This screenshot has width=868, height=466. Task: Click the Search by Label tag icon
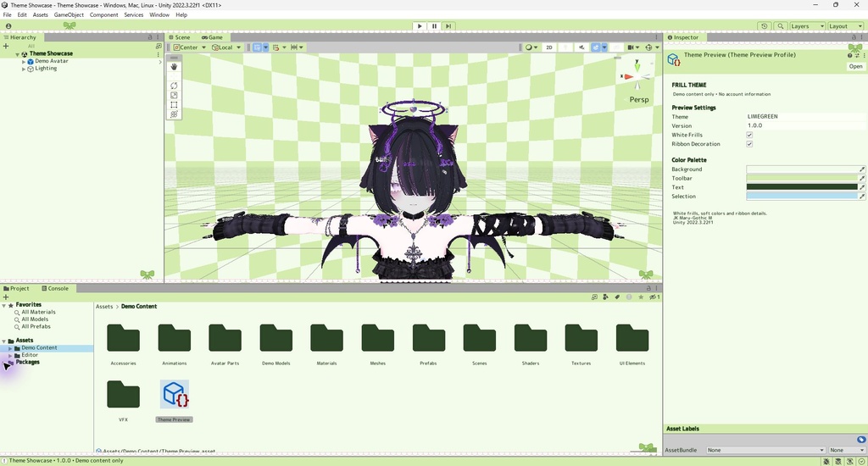[617, 297]
